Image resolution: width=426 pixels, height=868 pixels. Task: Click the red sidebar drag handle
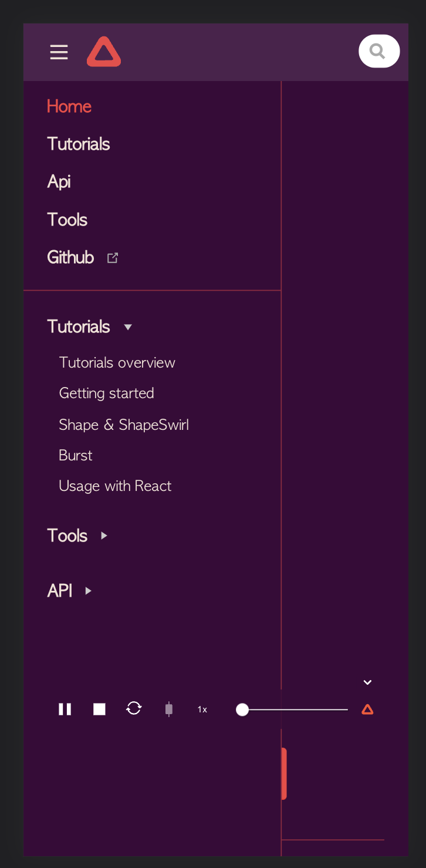coord(284,773)
